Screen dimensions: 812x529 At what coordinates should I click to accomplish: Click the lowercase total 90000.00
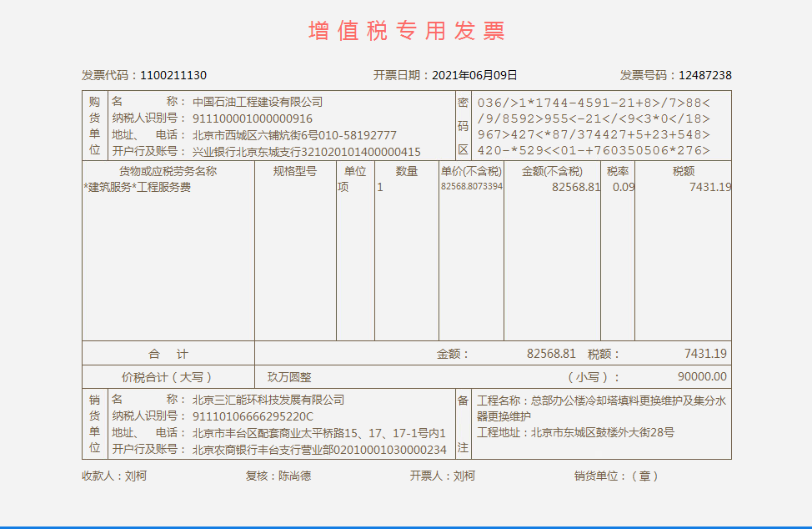(x=701, y=377)
